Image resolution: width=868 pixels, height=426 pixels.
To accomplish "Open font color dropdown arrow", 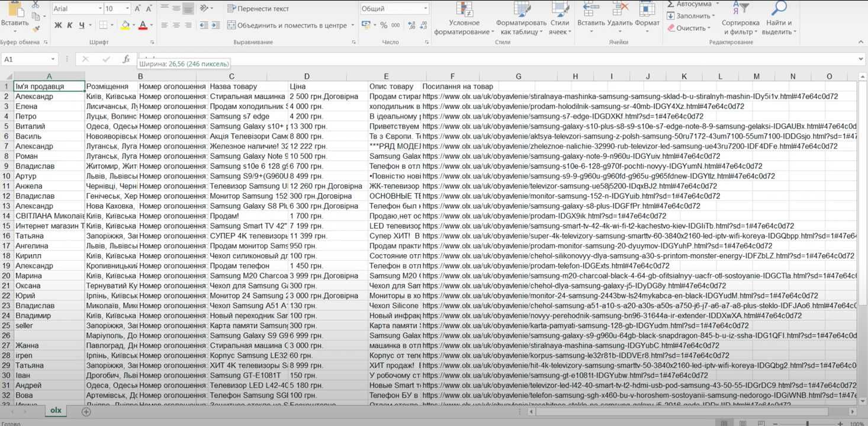I will (x=152, y=25).
